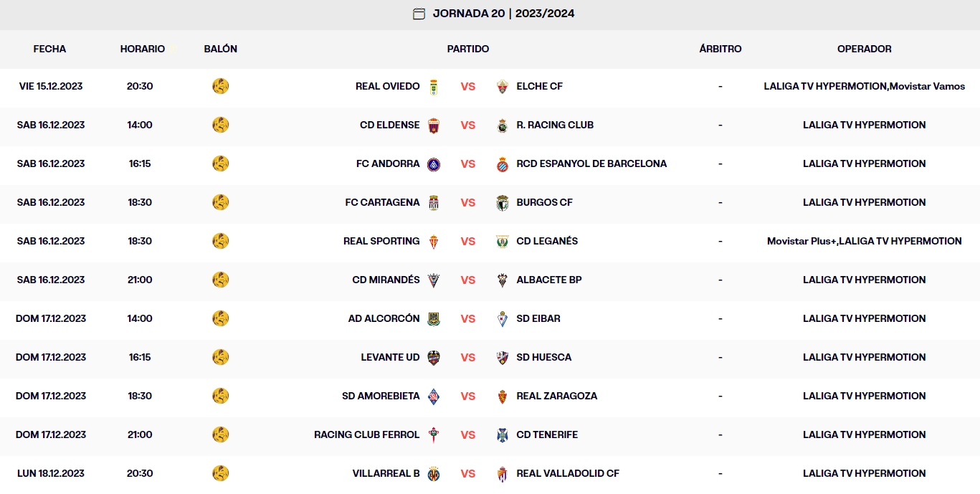Click the calendar icon next to Jornada 20
This screenshot has height=494, width=980.
[x=419, y=13]
